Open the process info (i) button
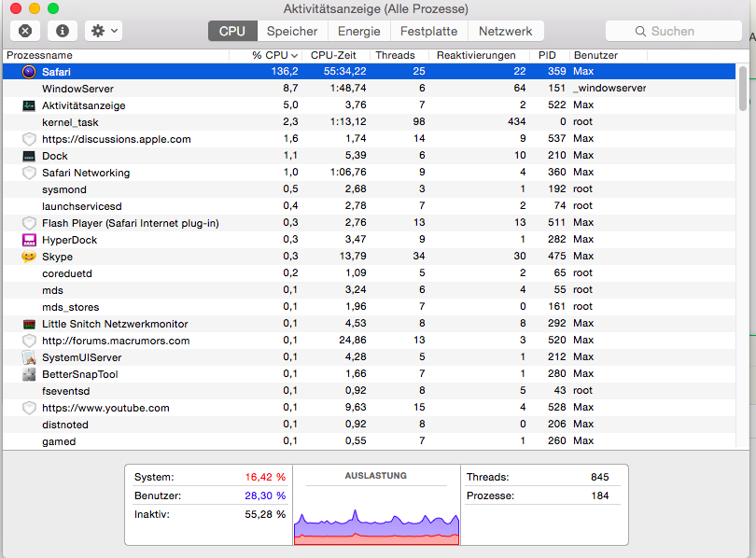 click(x=63, y=32)
